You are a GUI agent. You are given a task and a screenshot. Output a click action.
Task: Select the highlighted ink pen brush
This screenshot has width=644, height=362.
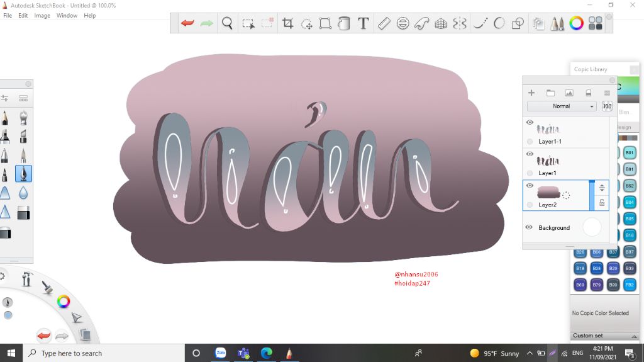point(23,174)
